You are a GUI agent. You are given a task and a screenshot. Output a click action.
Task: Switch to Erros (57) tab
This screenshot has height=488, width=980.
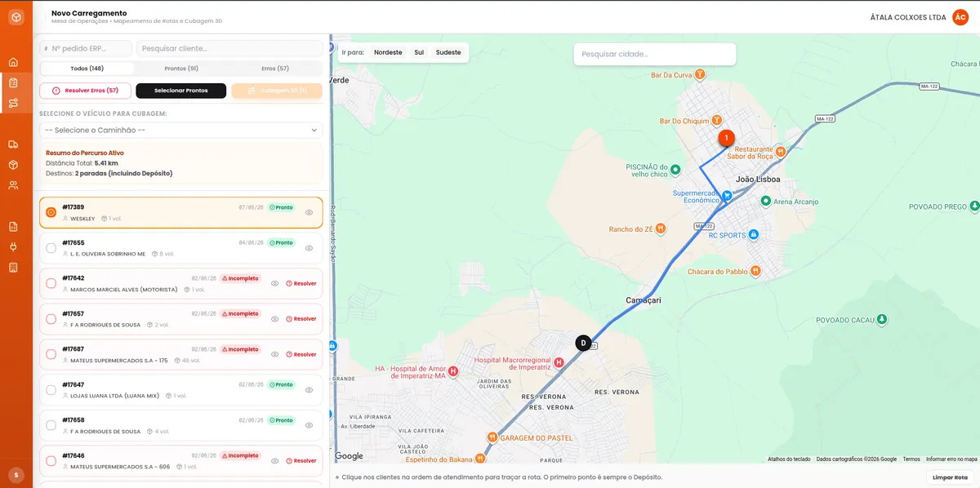pos(275,69)
